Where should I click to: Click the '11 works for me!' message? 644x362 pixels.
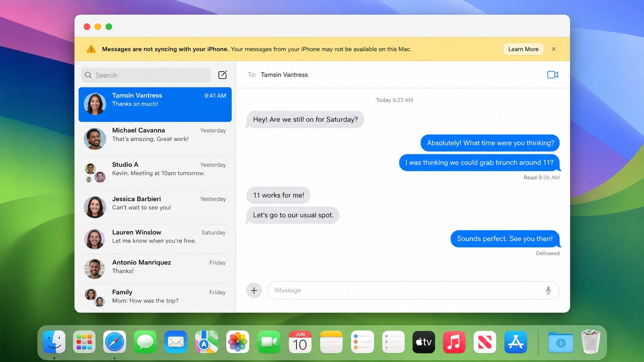point(278,195)
